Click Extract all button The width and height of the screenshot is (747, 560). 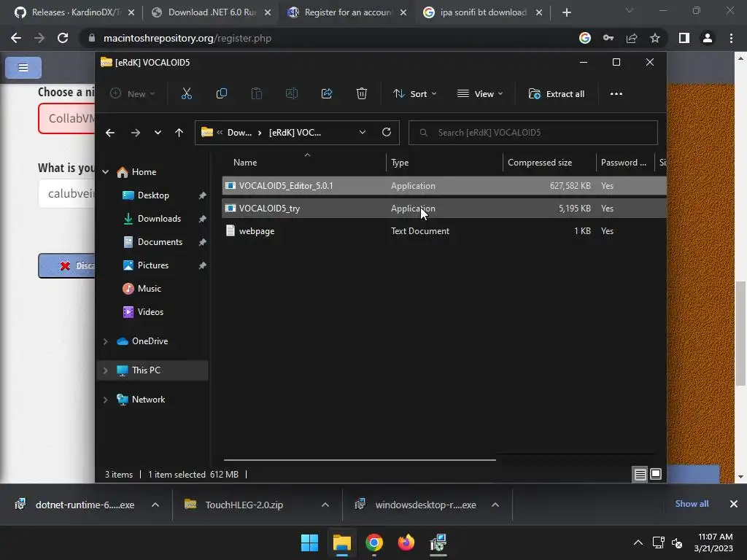click(x=557, y=94)
